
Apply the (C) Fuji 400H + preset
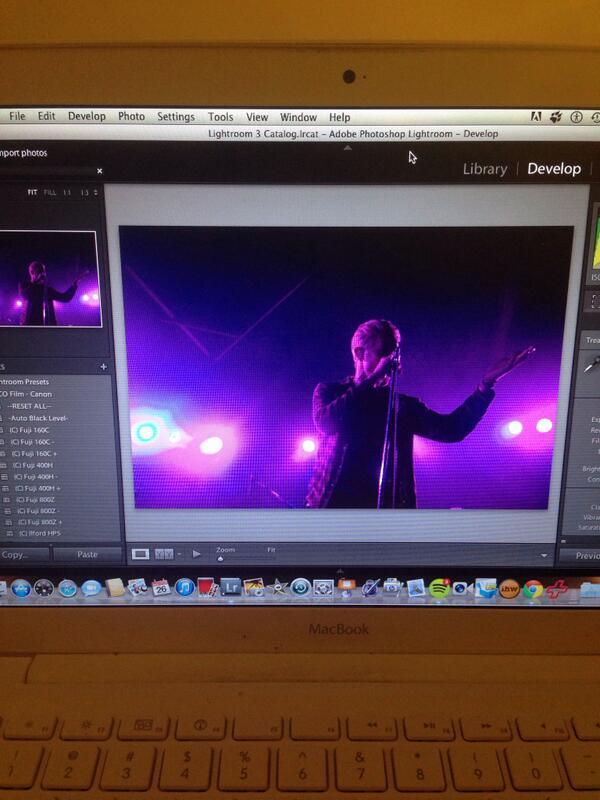pos(38,488)
